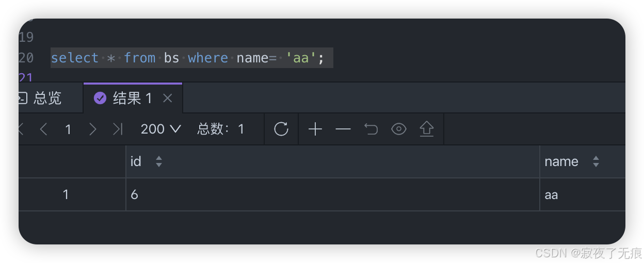Toggle the eye preview icon
Screen dimensions: 644x263
pos(399,129)
